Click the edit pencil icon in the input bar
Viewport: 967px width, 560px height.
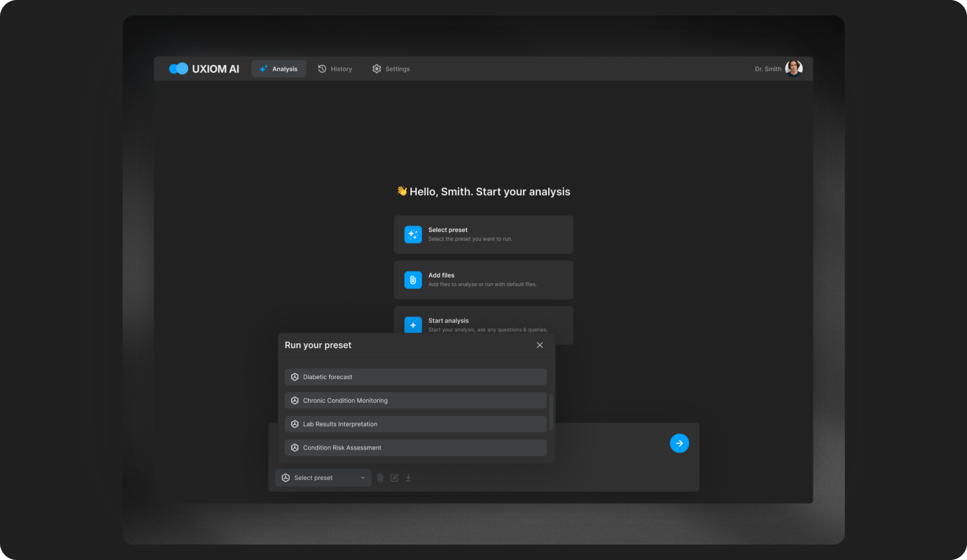pyautogui.click(x=394, y=477)
